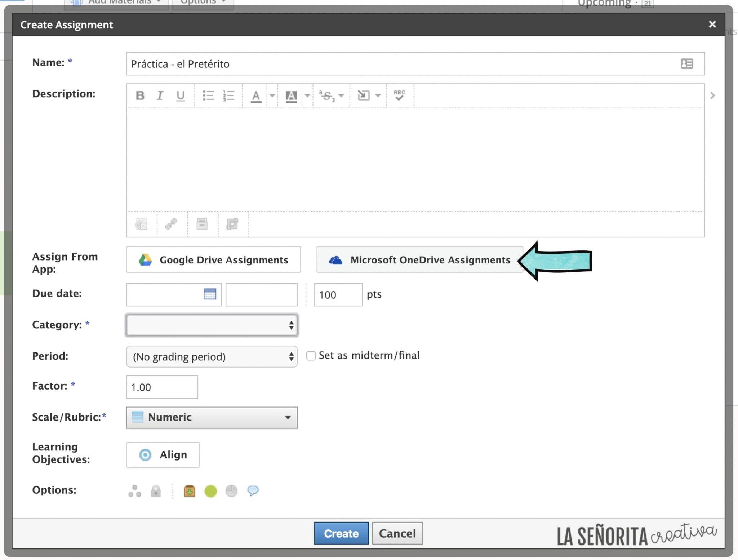Click the Align learning objectives button
Viewport: 738px width, 560px height.
[x=163, y=455]
